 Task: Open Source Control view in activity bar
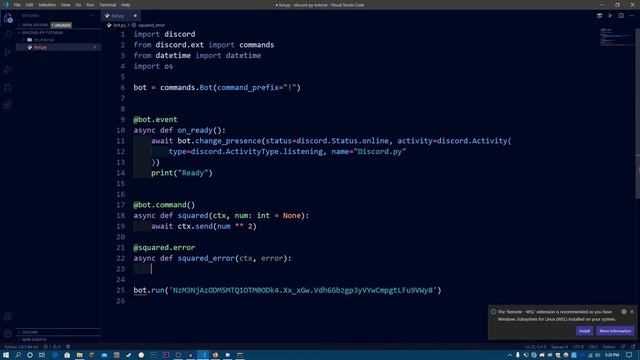coord(8,53)
